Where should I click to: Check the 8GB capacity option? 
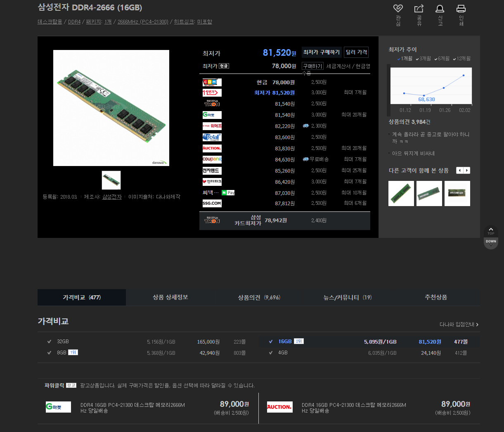click(49, 353)
